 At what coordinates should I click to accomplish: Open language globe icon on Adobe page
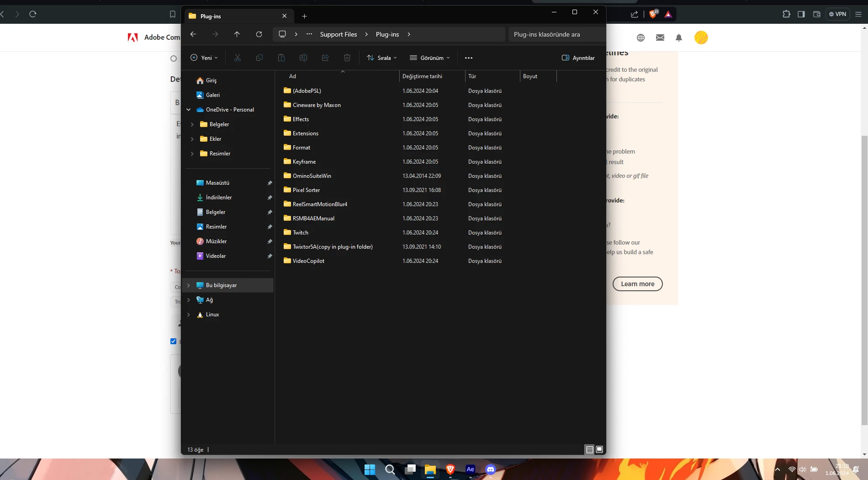[x=641, y=37]
